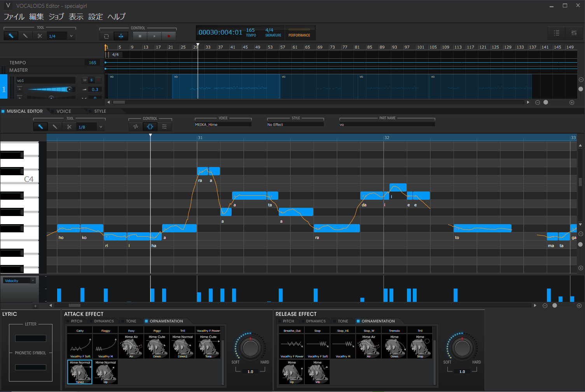Viewport: 585px width, 392px height.
Task: Select Hime Air release effect
Action: [369, 346]
